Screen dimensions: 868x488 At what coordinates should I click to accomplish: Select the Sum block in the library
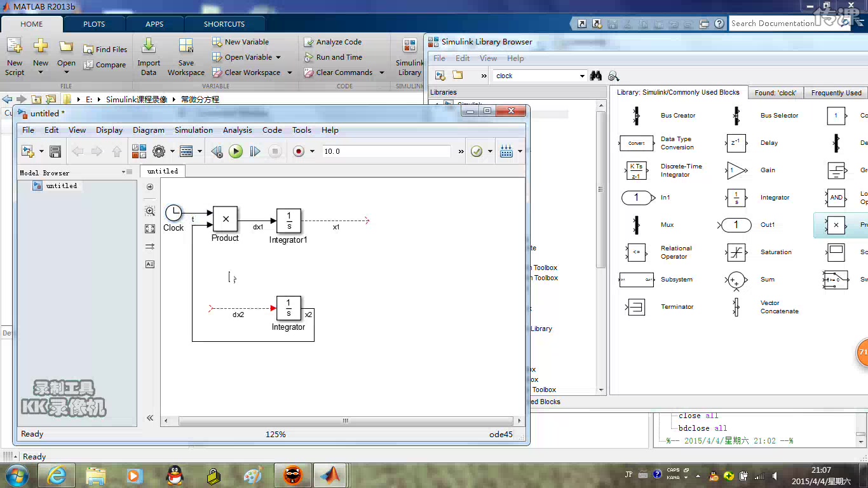[x=736, y=280]
